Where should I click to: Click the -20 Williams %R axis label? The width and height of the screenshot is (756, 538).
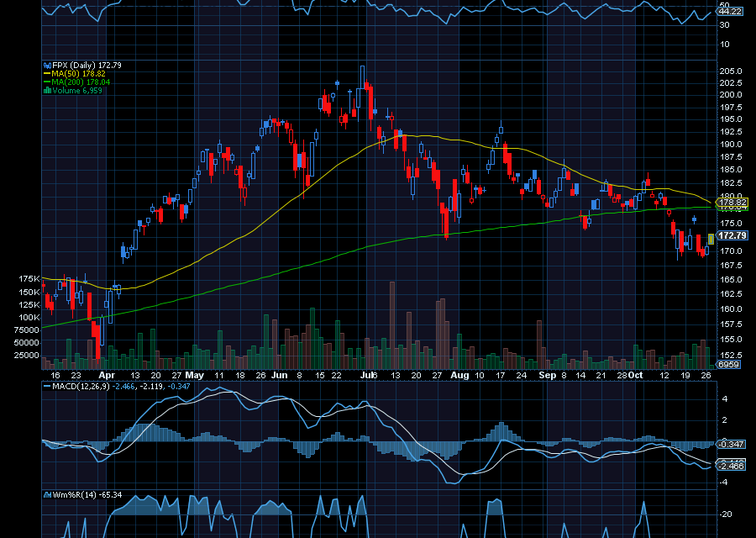(x=726, y=514)
